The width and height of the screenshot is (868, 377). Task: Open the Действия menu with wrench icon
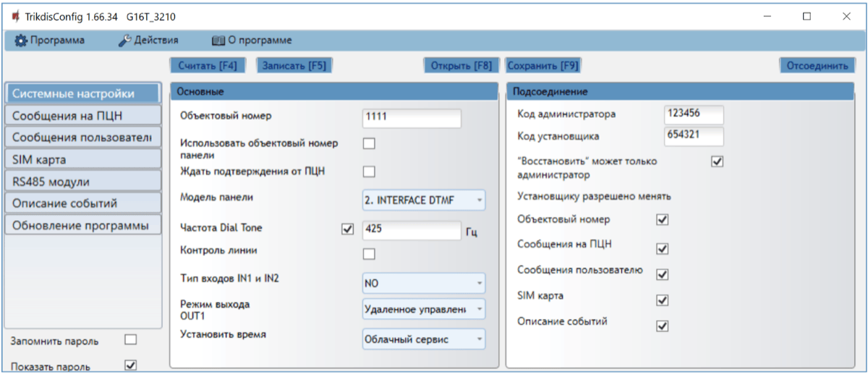[148, 41]
